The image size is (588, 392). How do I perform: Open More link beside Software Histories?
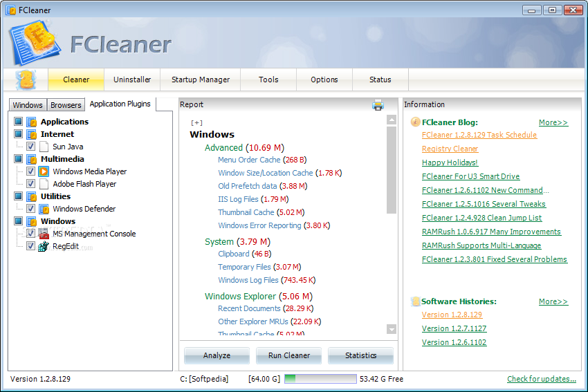553,301
